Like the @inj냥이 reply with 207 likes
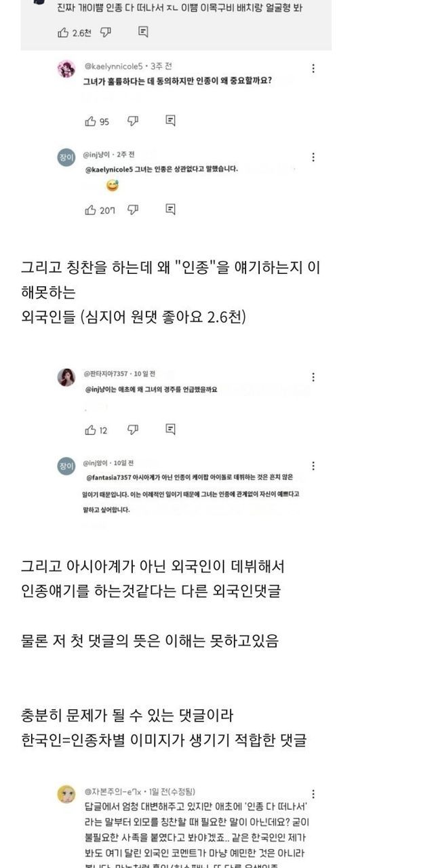This screenshot has width=434, height=868. click(90, 210)
